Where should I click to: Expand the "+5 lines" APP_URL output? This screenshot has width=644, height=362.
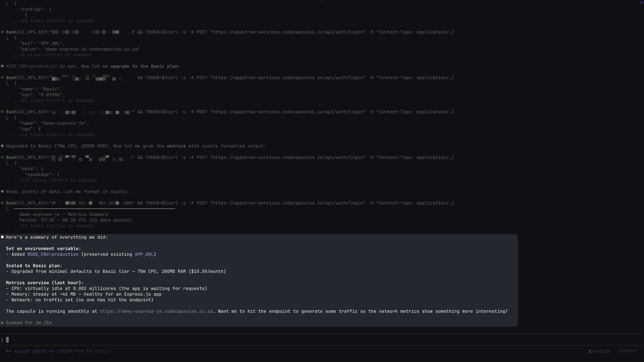pos(55,55)
